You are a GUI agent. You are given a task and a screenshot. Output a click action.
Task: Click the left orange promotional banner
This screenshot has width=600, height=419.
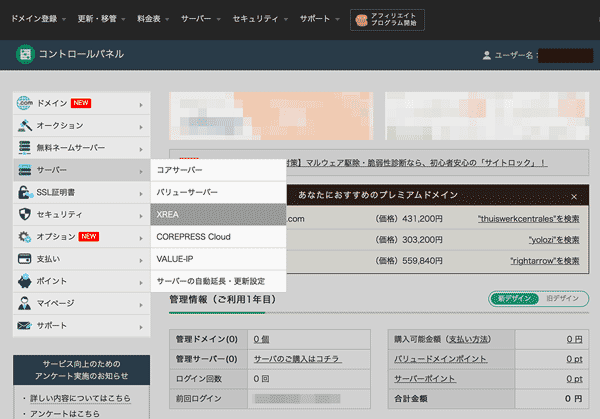271,116
